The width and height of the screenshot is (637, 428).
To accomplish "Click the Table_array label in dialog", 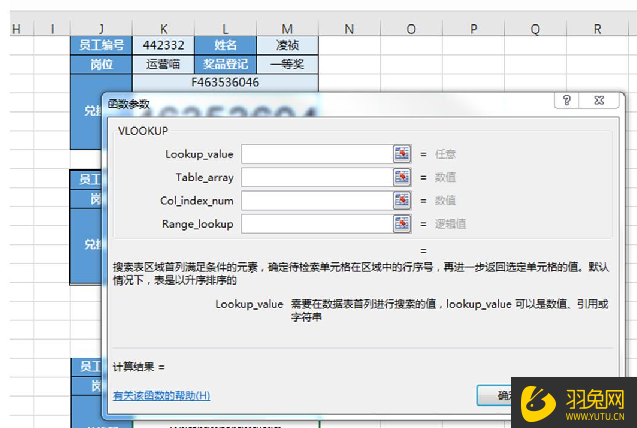I will coord(204,177).
